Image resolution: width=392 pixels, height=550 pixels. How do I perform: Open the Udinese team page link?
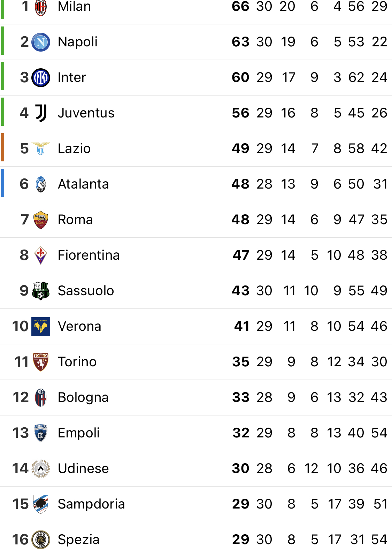click(83, 469)
